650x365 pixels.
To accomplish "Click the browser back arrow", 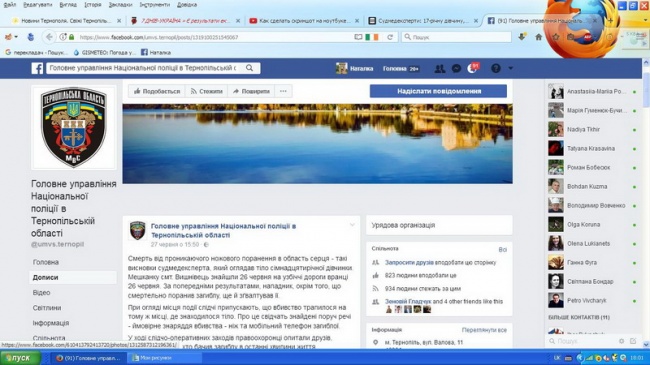I will (49, 37).
